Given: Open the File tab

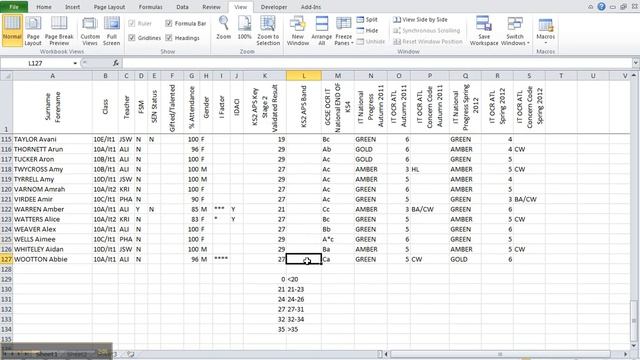Looking at the screenshot, I should click(x=14, y=7).
